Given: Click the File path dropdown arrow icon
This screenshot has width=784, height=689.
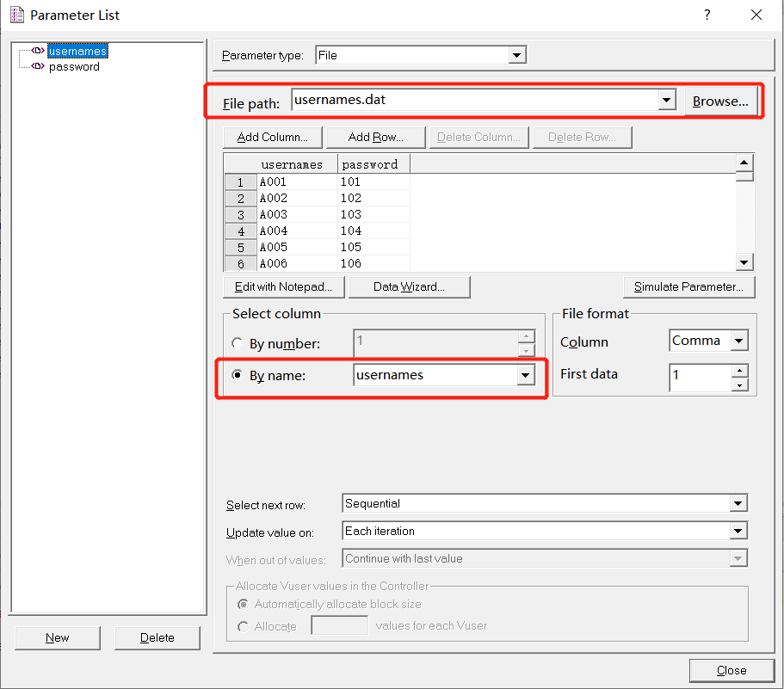Looking at the screenshot, I should 666,100.
